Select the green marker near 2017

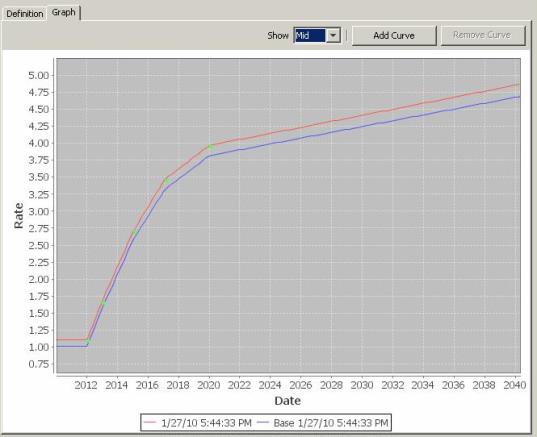(166, 181)
